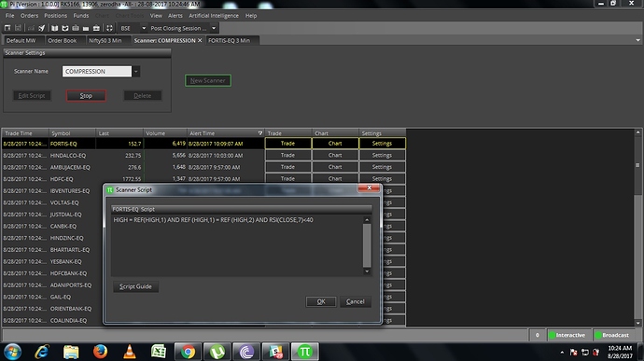This screenshot has width=644, height=361.
Task: Launch Chrome from the Windows taskbar
Action: pyautogui.click(x=189, y=352)
